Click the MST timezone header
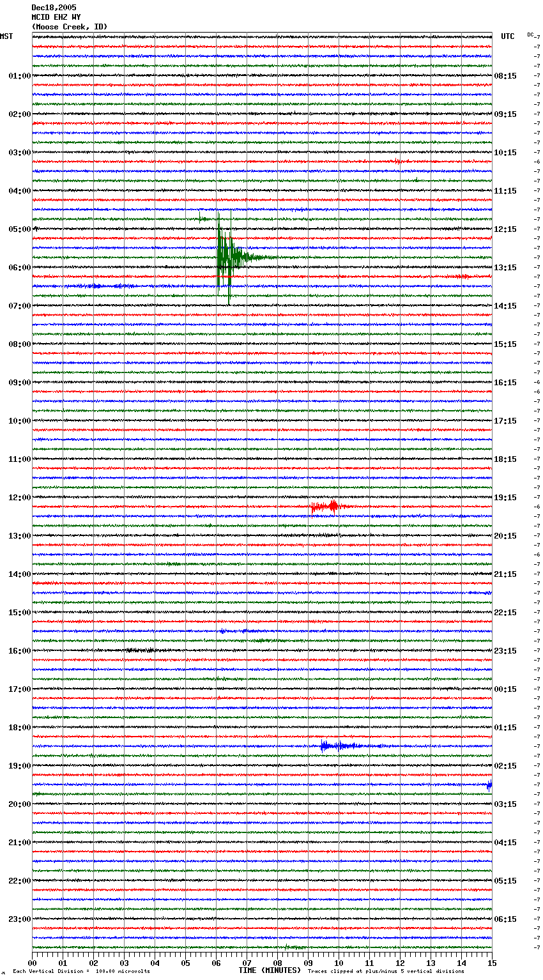The height and width of the screenshot is (980, 543). click(6, 36)
